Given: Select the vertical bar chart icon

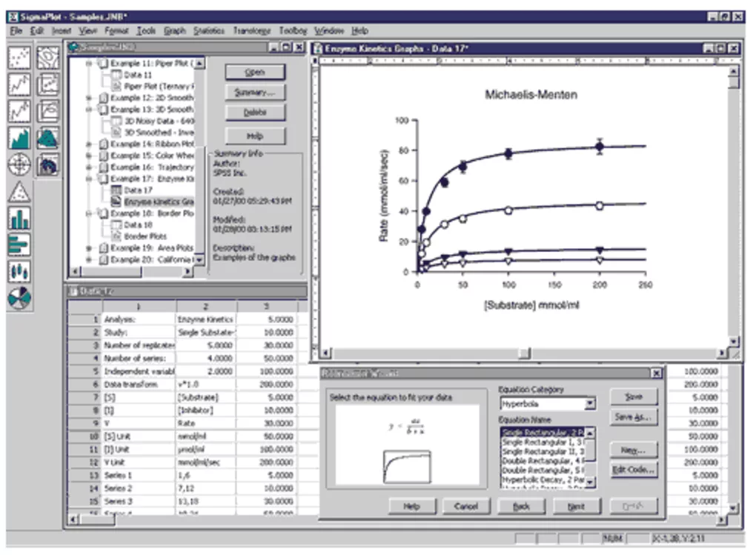Looking at the screenshot, I should [x=19, y=218].
